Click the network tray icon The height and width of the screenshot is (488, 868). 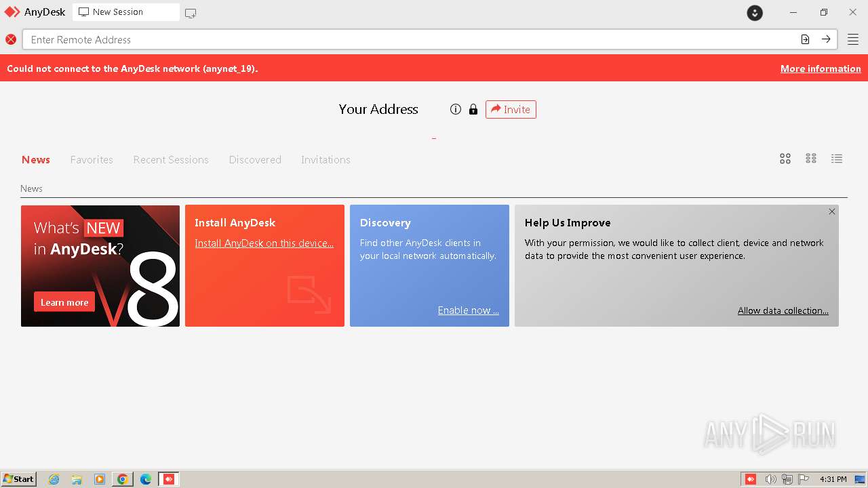(787, 479)
